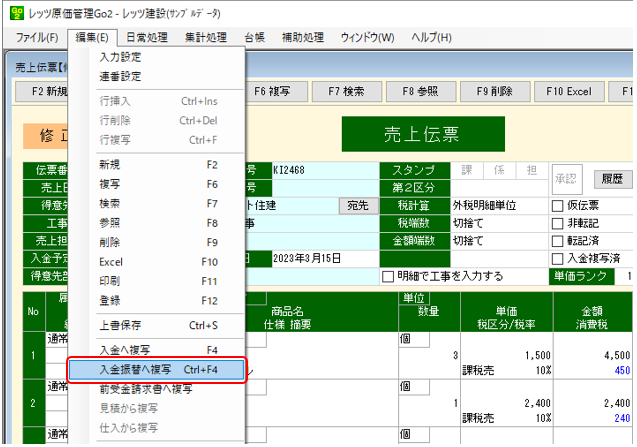Click the 税端数 切捨て value
Image resolution: width=637 pixels, height=447 pixels.
499,223
